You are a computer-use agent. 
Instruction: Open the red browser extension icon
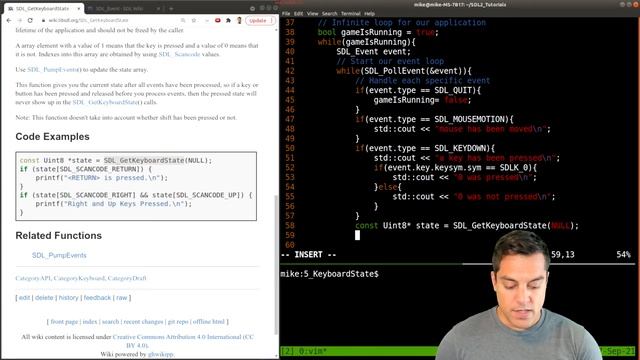click(218, 20)
